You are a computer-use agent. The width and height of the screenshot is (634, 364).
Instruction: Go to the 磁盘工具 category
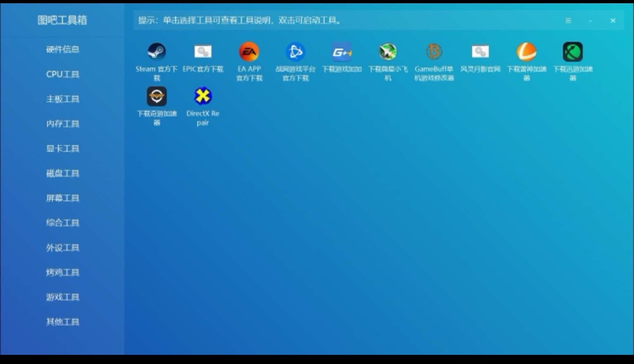(62, 173)
